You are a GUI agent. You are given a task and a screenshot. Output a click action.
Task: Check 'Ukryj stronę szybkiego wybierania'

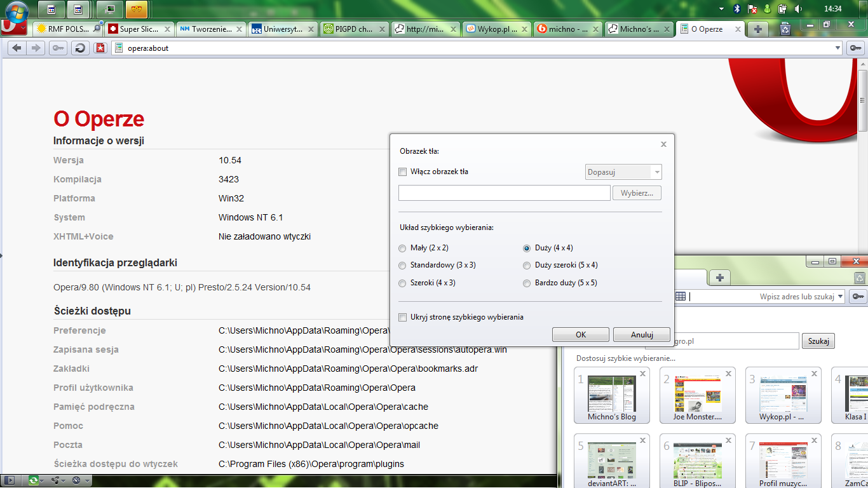402,317
